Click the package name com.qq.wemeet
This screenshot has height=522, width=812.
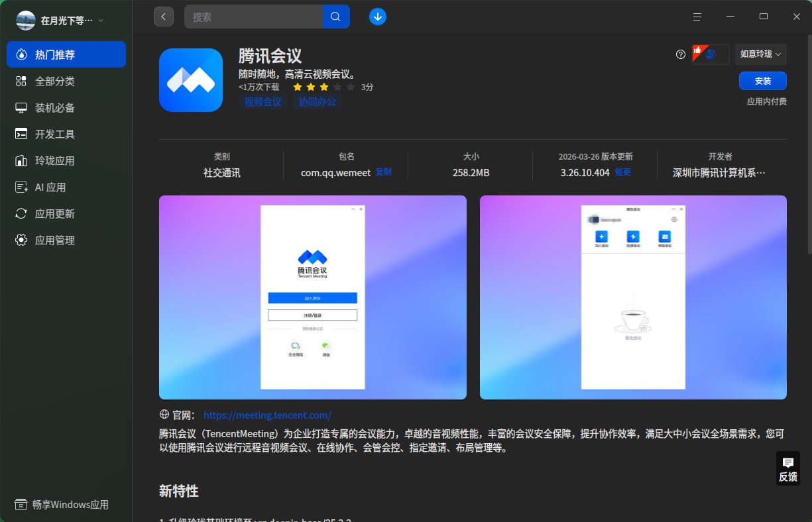(336, 173)
